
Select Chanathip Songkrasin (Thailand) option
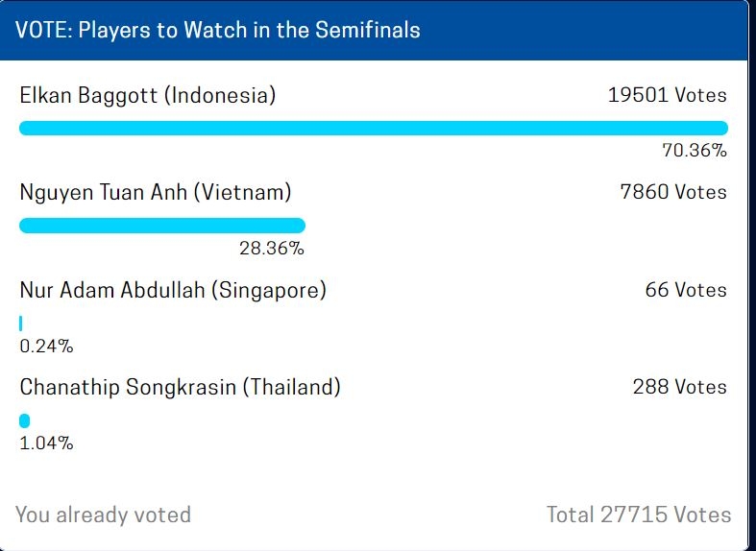pos(180,387)
